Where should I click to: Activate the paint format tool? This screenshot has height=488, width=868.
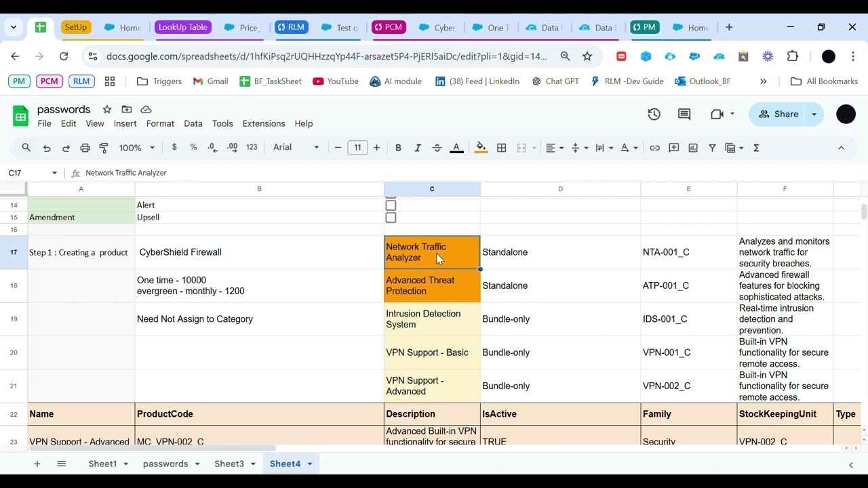104,148
